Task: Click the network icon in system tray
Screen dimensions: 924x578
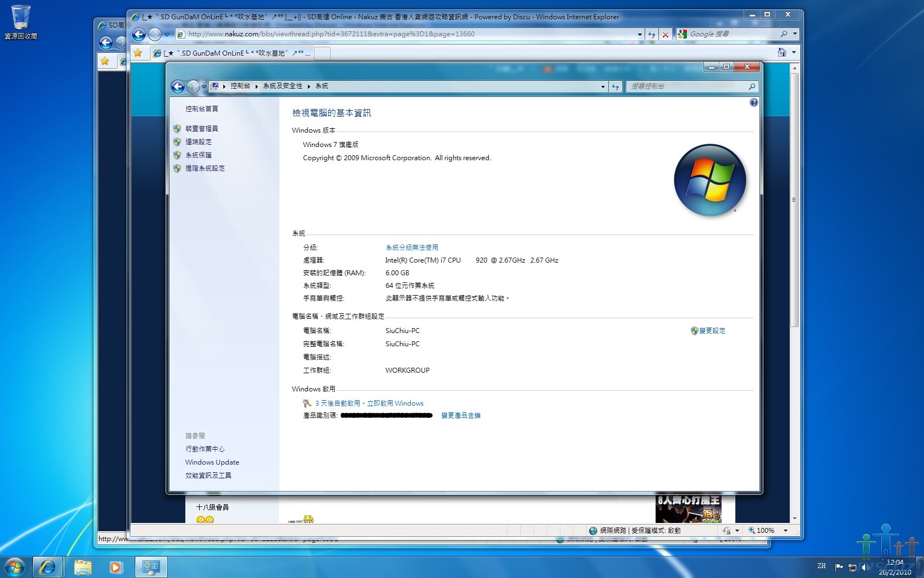Action: [x=853, y=567]
